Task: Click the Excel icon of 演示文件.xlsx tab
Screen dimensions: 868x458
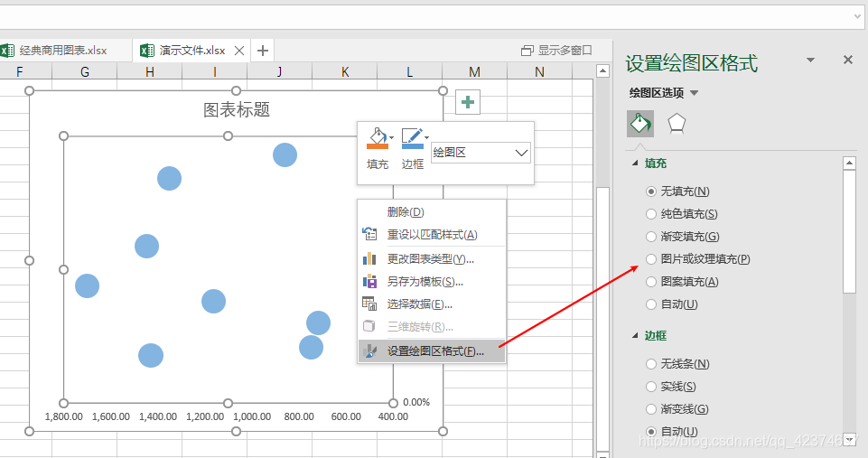Action: pyautogui.click(x=146, y=51)
